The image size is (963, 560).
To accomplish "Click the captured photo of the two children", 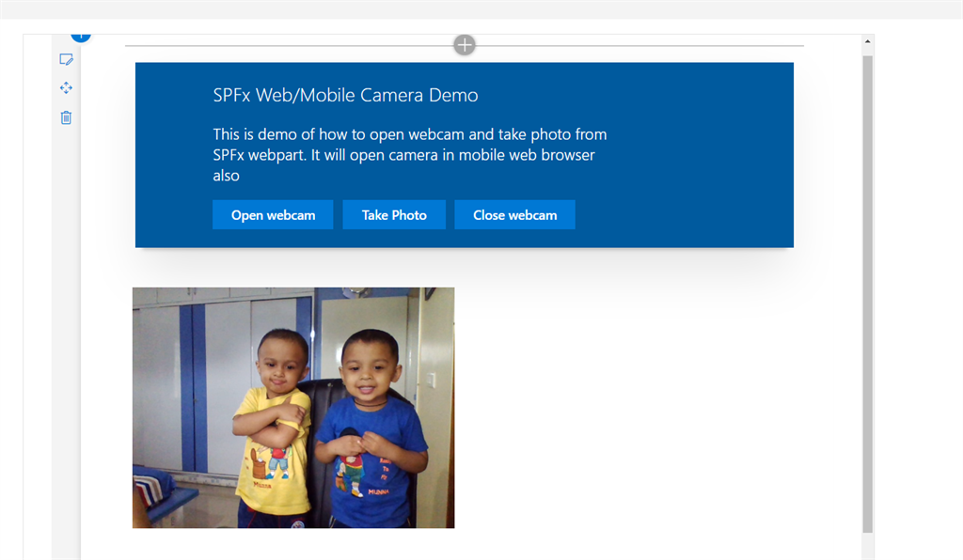I will tap(293, 408).
